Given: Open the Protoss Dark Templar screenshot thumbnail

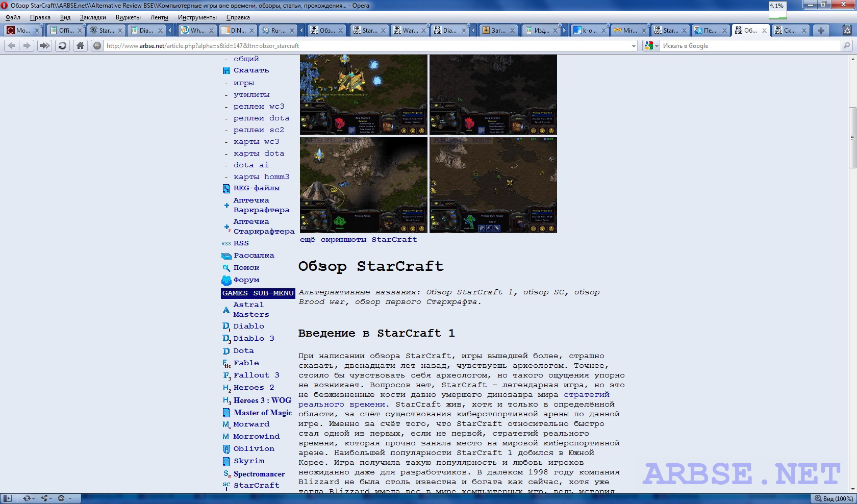Looking at the screenshot, I should click(x=493, y=185).
